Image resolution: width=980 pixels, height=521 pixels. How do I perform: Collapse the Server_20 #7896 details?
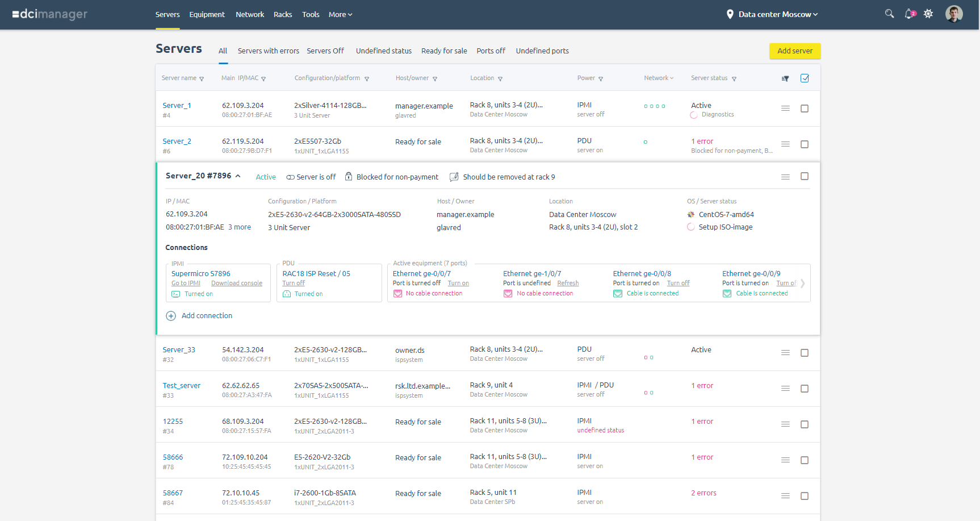point(238,176)
